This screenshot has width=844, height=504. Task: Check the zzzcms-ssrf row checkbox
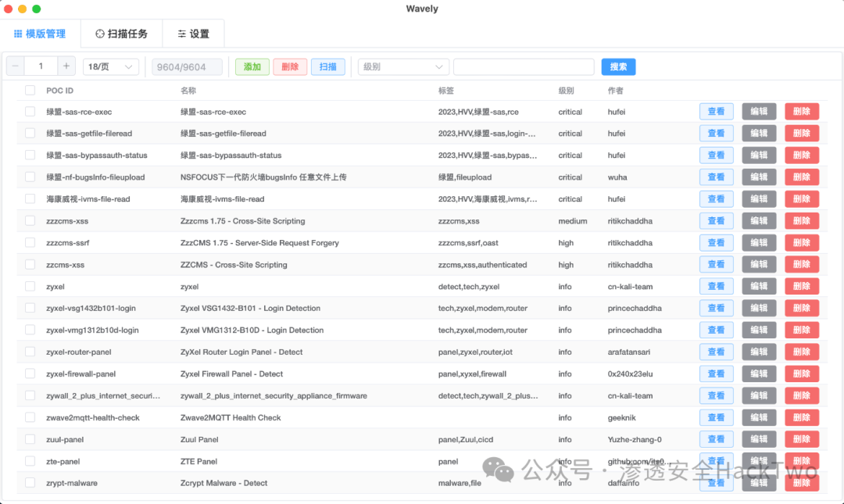(x=30, y=242)
